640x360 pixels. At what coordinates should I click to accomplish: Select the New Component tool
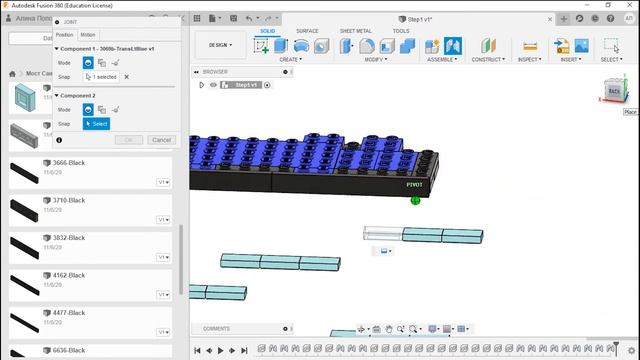tap(432, 46)
